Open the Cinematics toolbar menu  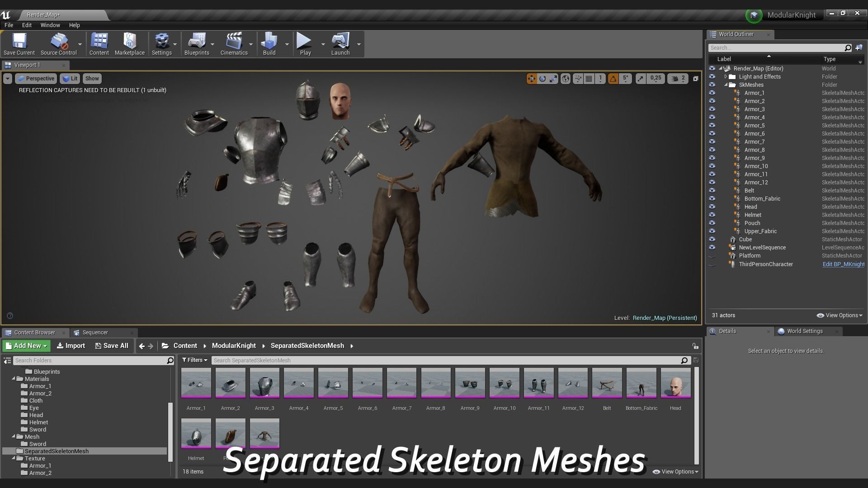click(x=234, y=42)
